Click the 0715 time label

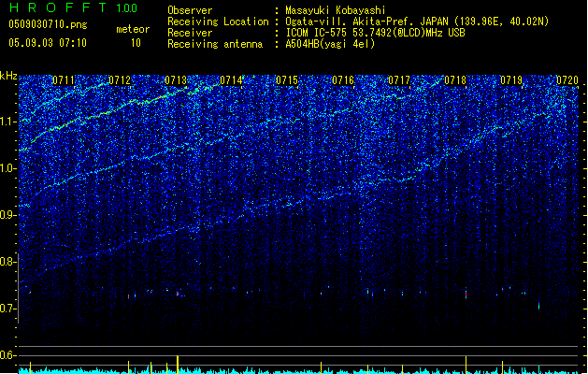tap(287, 79)
